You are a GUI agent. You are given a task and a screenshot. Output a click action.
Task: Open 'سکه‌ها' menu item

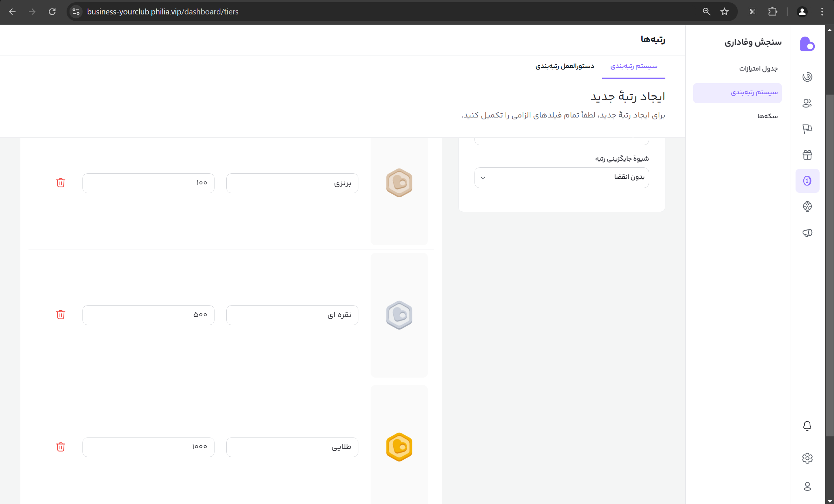click(x=767, y=116)
